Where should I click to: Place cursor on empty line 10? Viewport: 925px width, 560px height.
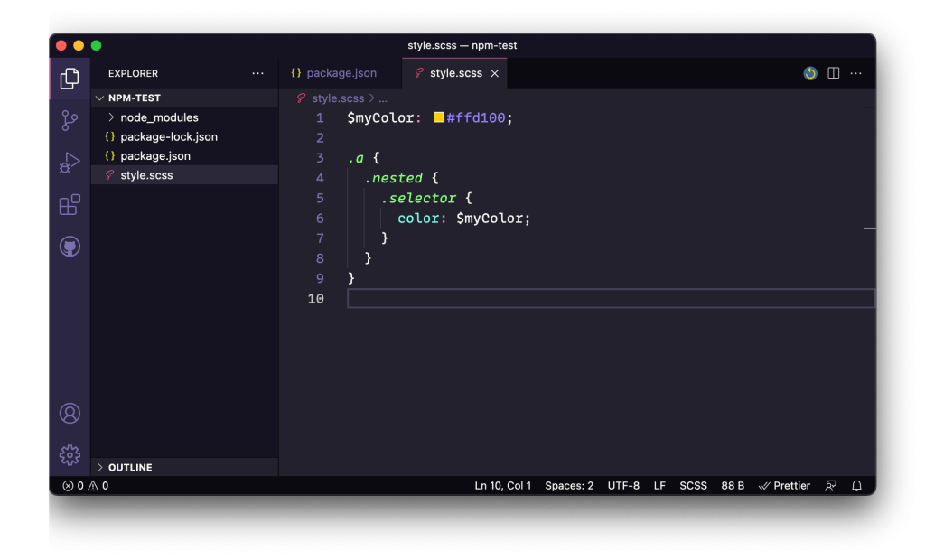tap(611, 299)
